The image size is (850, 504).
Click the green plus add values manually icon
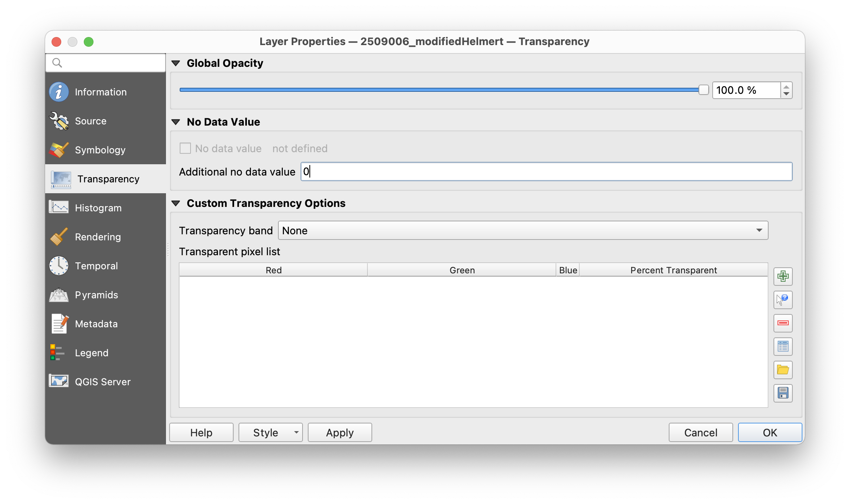(x=783, y=277)
